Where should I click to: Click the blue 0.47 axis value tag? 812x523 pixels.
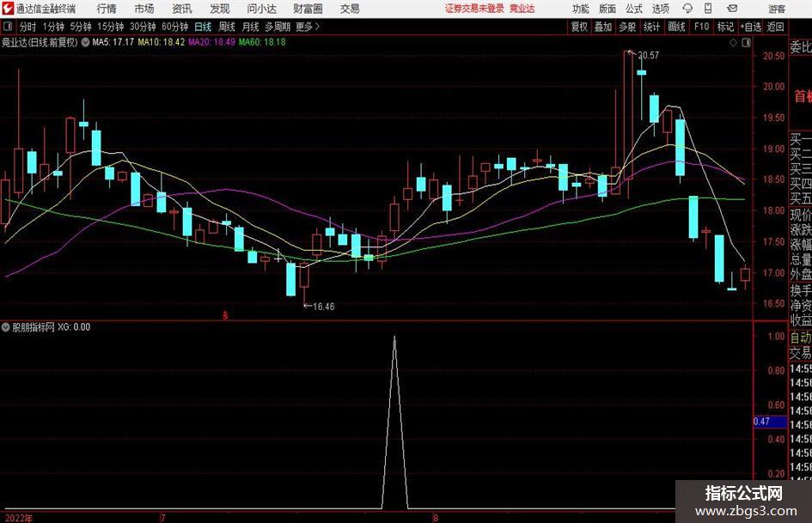(770, 422)
